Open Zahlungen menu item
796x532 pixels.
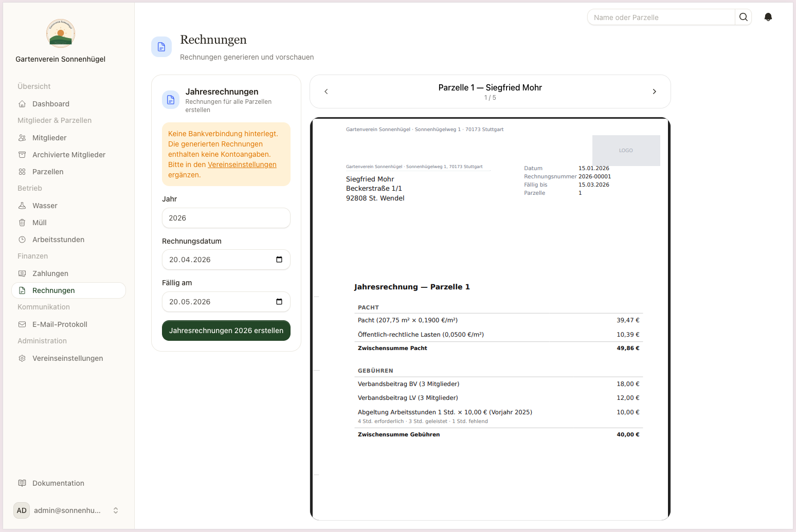click(68, 273)
